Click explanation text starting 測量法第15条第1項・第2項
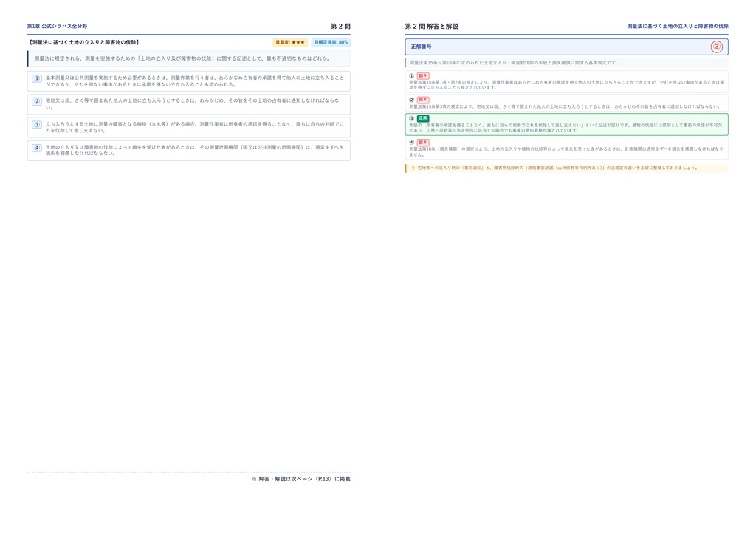This screenshot has width=756, height=535. pos(566,85)
